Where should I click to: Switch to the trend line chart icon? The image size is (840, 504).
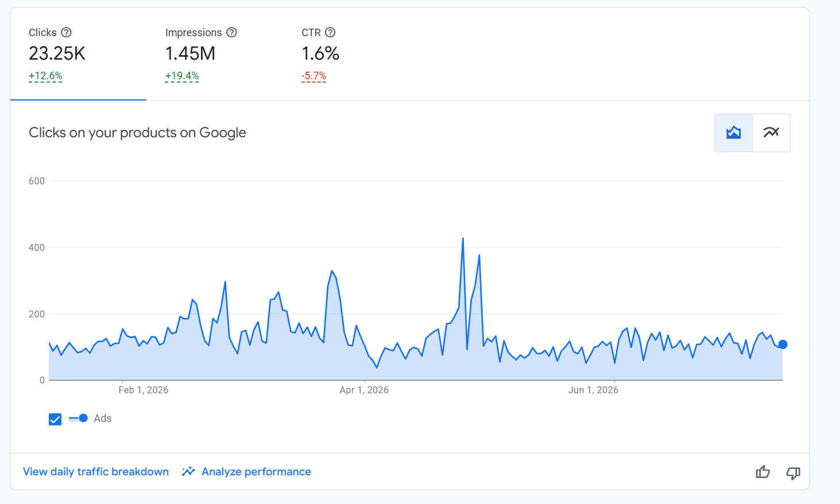click(771, 133)
